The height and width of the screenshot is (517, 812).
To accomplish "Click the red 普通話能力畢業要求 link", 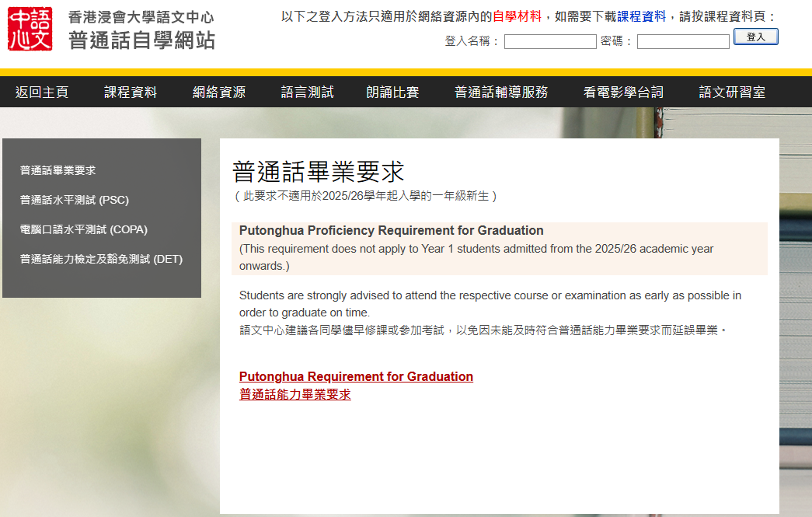I will point(295,394).
